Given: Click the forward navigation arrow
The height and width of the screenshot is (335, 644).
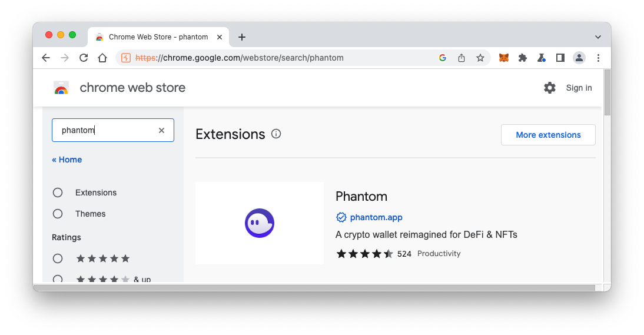Looking at the screenshot, I should pyautogui.click(x=65, y=58).
